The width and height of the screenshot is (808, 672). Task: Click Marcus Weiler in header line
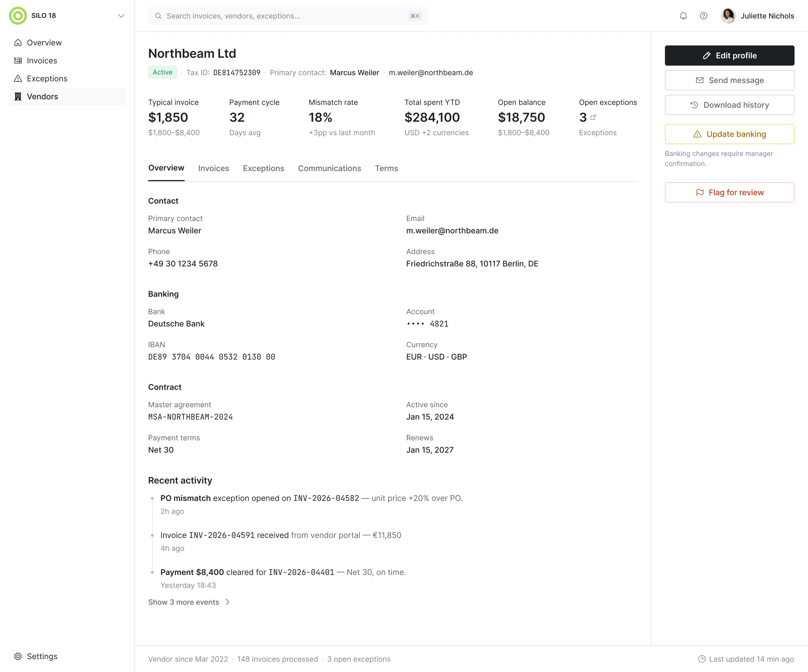(x=354, y=73)
